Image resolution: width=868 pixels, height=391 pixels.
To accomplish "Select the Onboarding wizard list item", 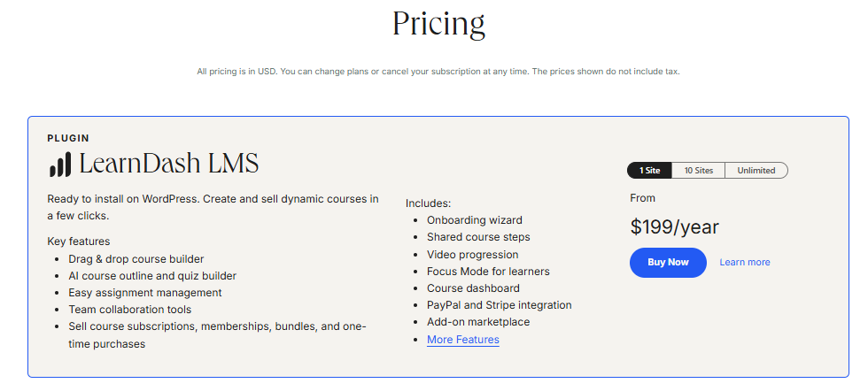I will coord(475,220).
